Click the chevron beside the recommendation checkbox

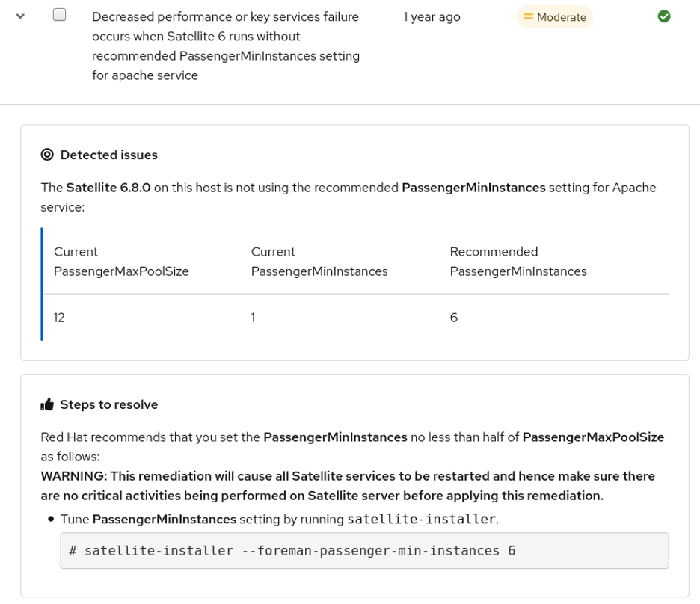[19, 13]
